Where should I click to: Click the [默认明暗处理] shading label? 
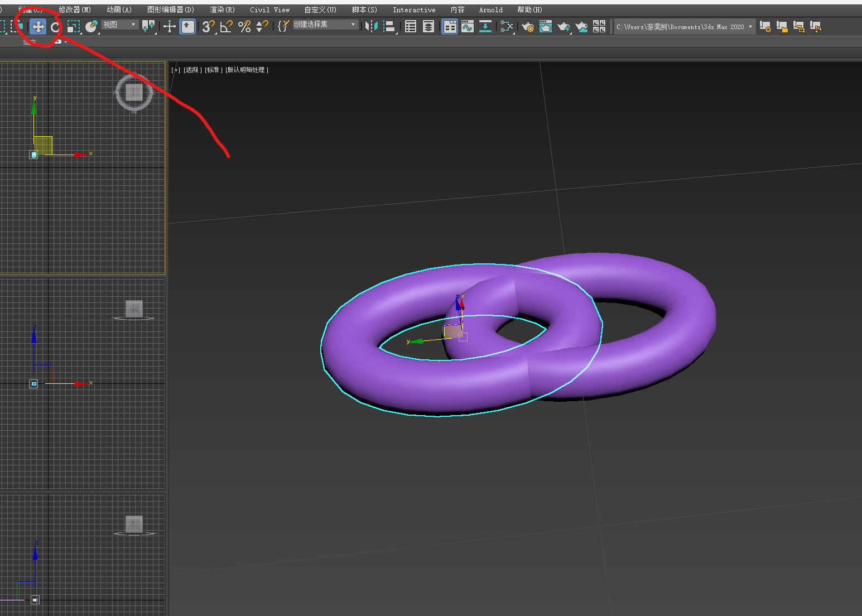point(247,70)
